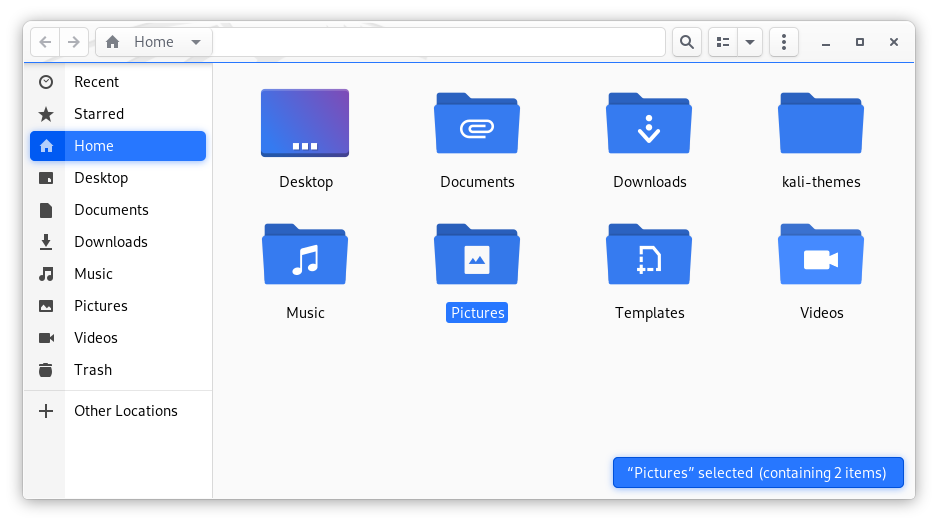Image resolution: width=938 pixels, height=524 pixels.
Task: Click Home icon in path bar
Action: click(112, 42)
